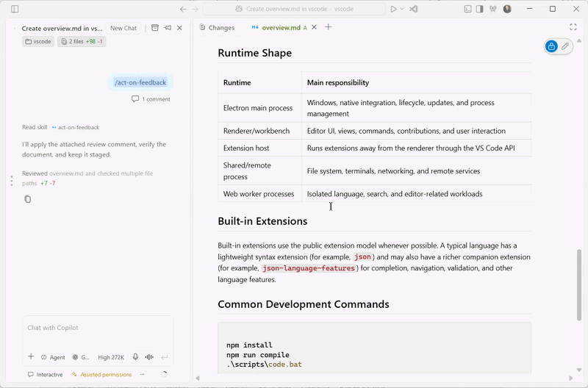Click the npm run compile code line

(258, 355)
